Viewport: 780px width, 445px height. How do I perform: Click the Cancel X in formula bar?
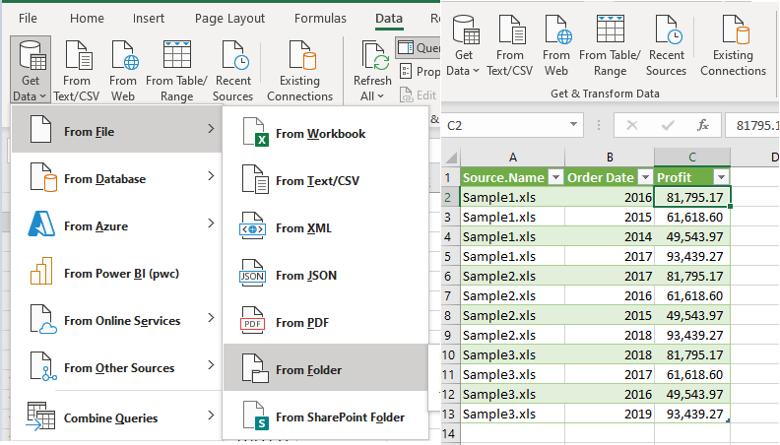pos(632,125)
